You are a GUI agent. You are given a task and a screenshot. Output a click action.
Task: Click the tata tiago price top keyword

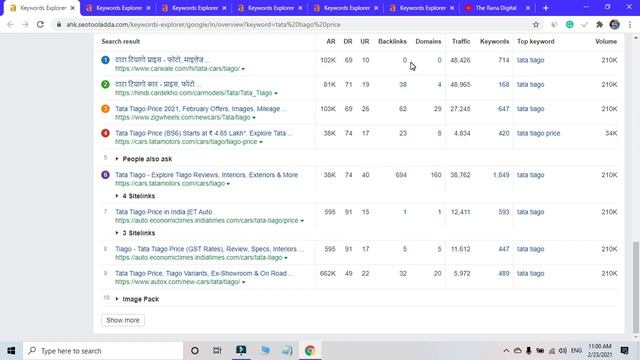click(x=538, y=133)
